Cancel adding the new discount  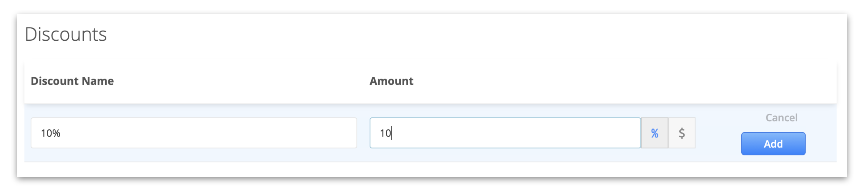pyautogui.click(x=781, y=118)
